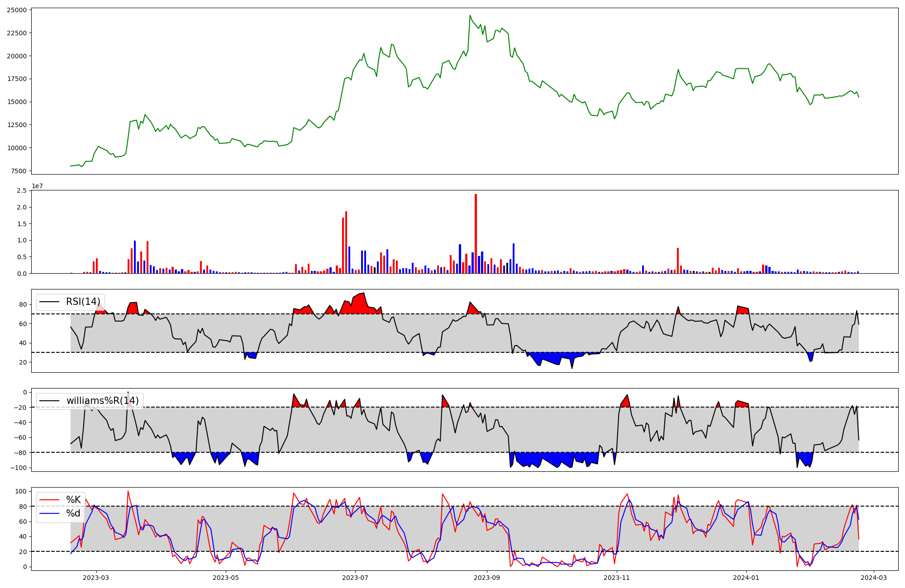The image size is (905, 588).
Task: Click the 2023-03 x-axis date label
Action: (96, 578)
